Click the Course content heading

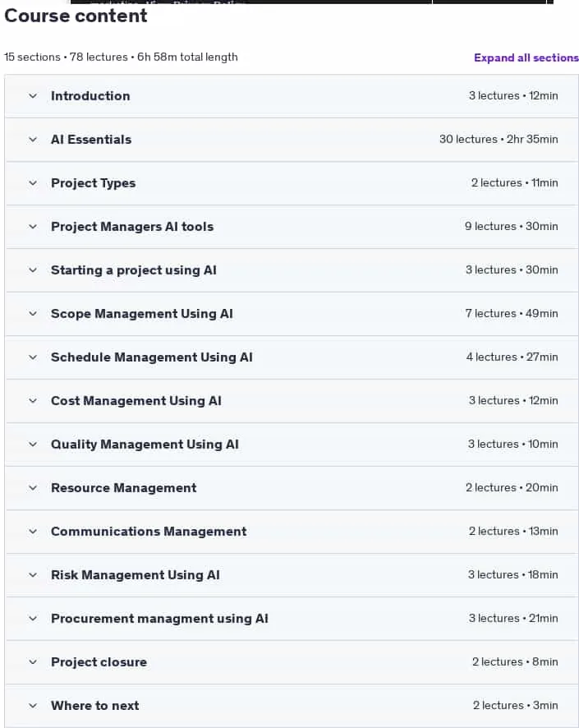pos(76,16)
